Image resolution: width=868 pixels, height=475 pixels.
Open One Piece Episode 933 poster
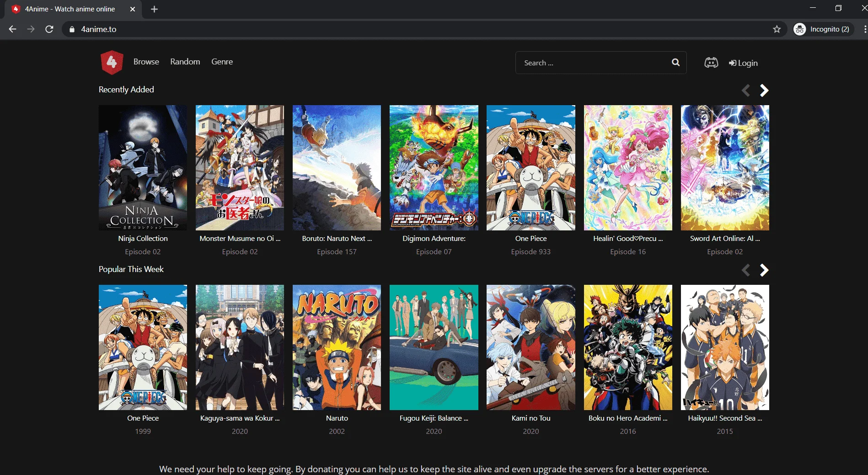[x=531, y=168]
